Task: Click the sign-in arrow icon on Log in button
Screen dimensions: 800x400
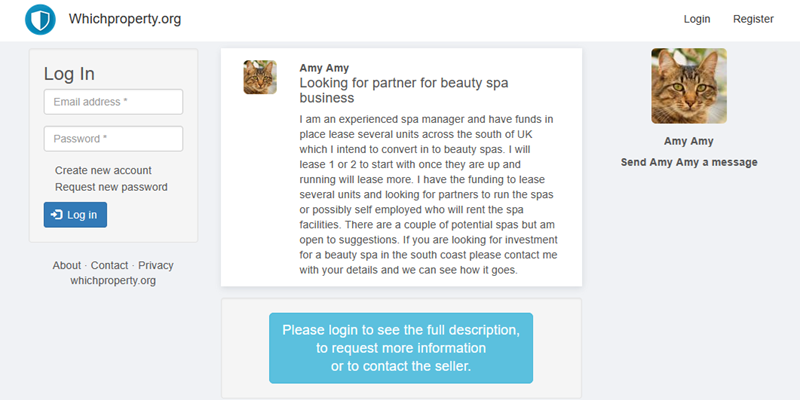Action: coord(56,215)
